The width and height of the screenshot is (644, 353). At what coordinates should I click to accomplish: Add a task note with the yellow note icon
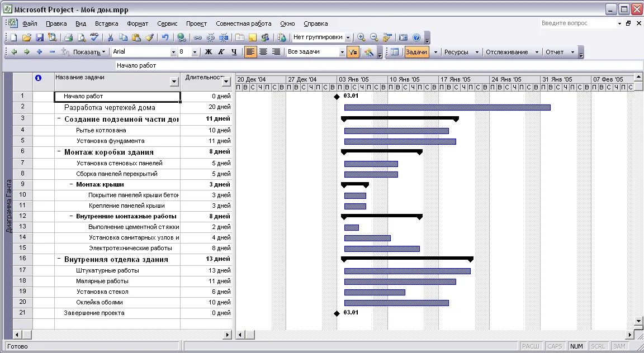pos(253,37)
